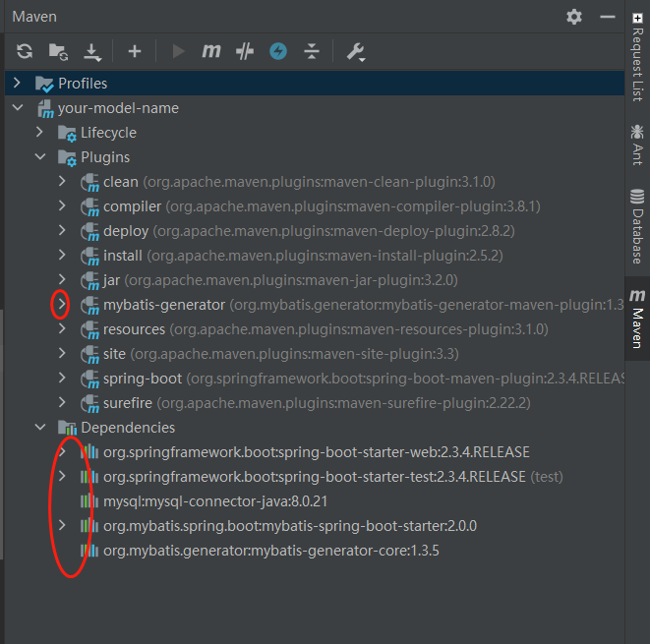Open Database side tab

point(637,226)
